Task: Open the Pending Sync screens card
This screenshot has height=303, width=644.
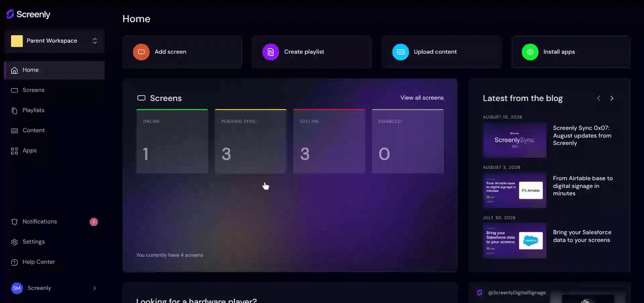Action: 251,141
